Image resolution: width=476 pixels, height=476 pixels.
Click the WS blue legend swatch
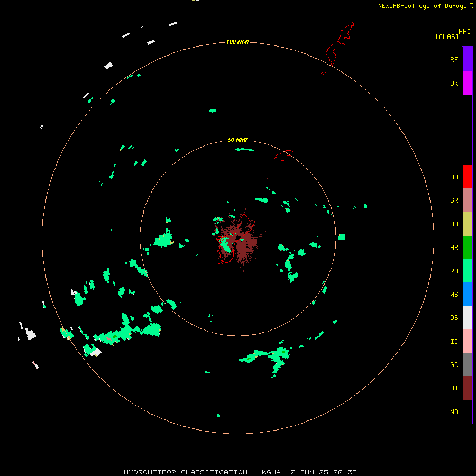[x=467, y=294]
